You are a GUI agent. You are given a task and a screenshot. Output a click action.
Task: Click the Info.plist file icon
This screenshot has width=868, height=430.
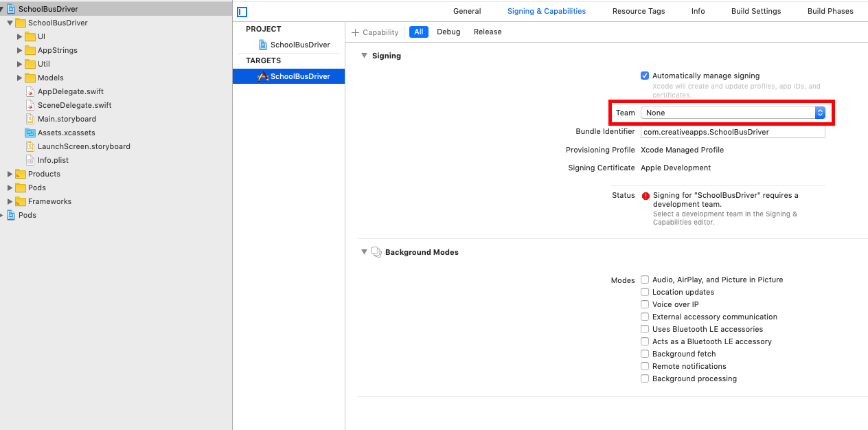pos(30,160)
